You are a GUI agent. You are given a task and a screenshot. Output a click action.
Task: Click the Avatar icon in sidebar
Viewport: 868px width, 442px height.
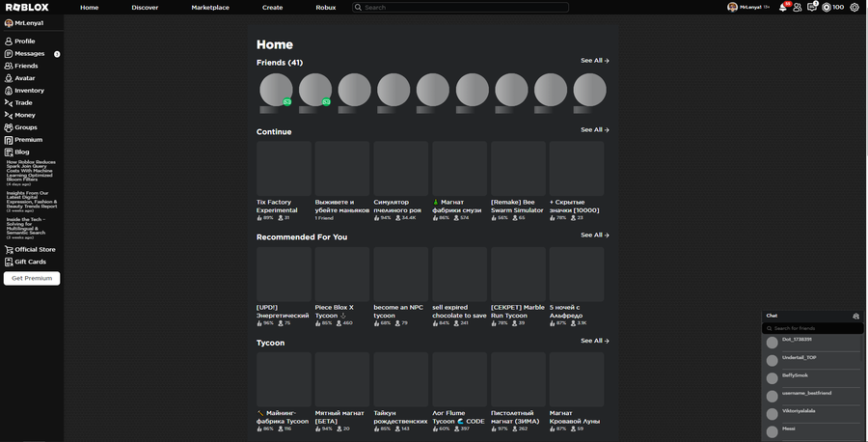coord(9,78)
